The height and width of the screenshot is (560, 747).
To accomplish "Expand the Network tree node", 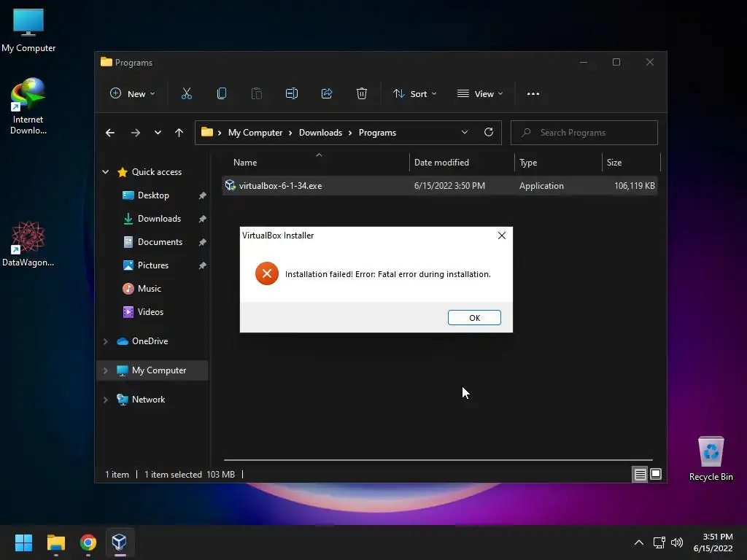I will [105, 400].
